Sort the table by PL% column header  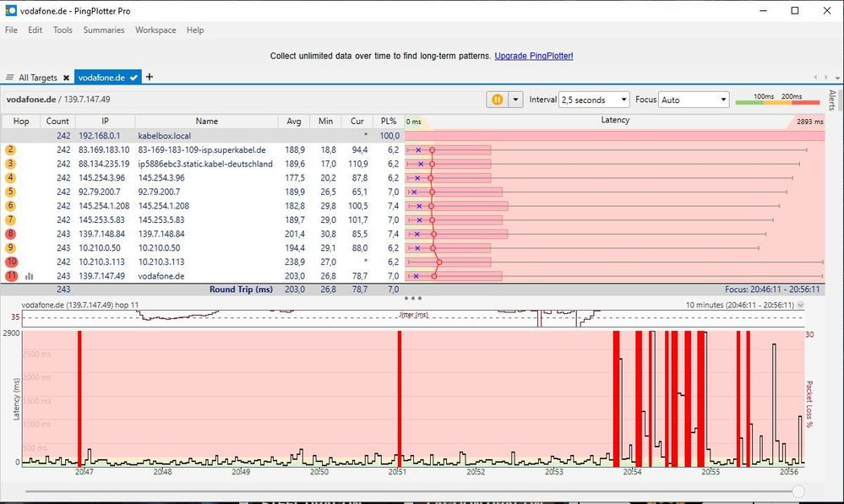click(388, 121)
